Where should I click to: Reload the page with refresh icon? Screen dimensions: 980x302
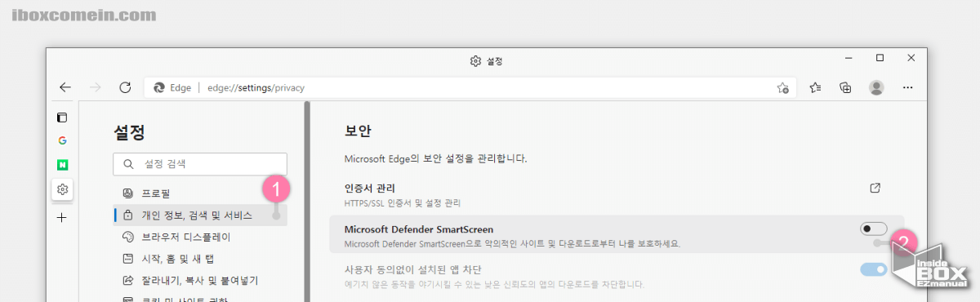125,87
